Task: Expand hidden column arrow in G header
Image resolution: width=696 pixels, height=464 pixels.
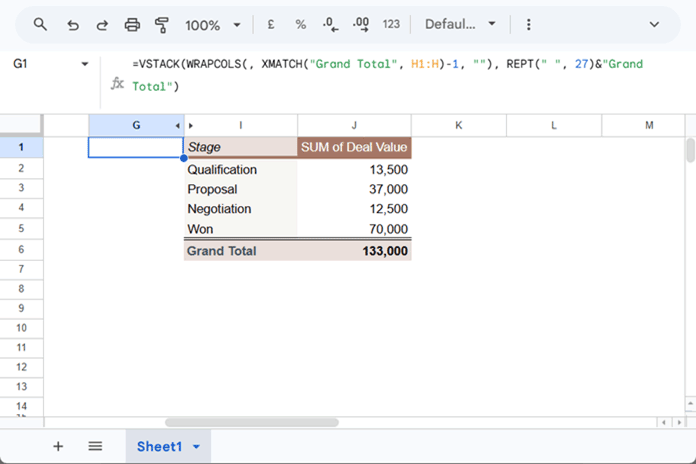Action: pos(178,126)
